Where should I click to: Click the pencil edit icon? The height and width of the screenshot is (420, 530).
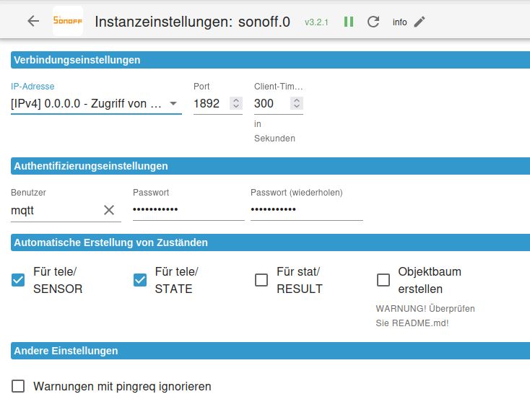coord(420,22)
